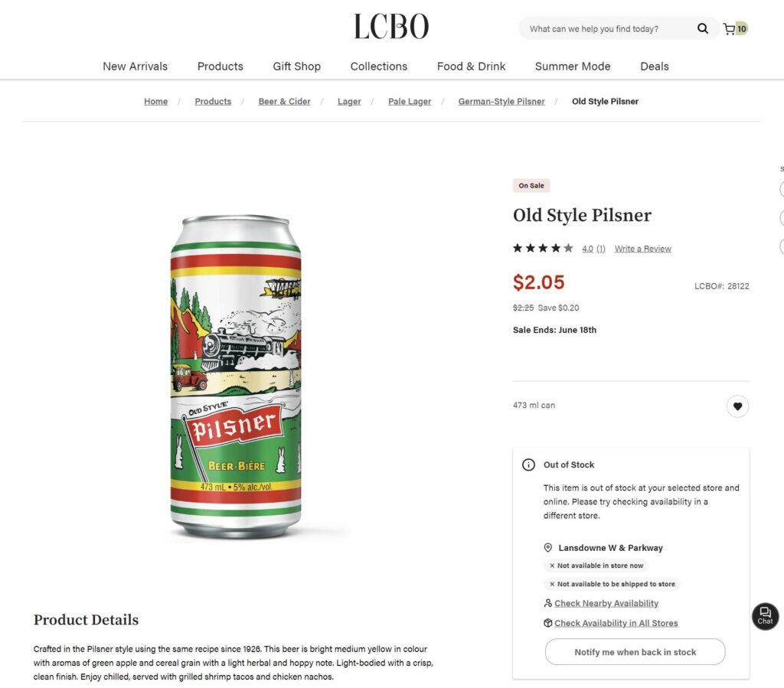Click the Pilsner can product image
Viewport: 784px width, 688px height.
click(236, 376)
